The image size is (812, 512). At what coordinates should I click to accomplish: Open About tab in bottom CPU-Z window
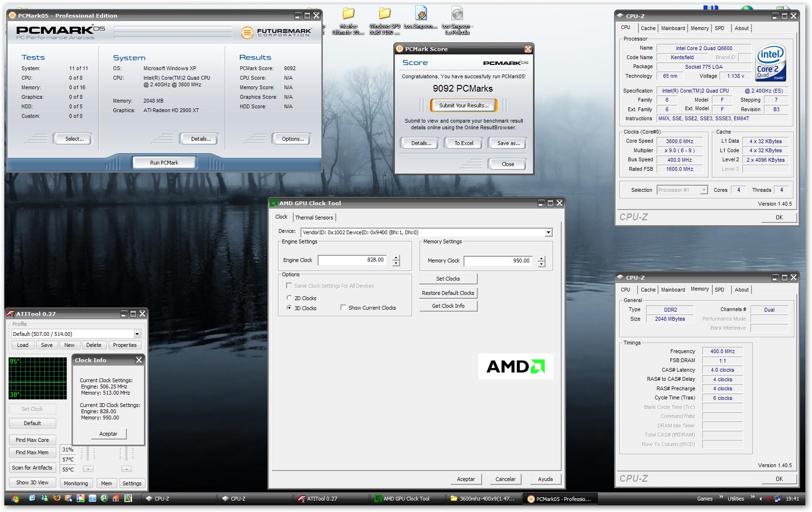click(741, 290)
